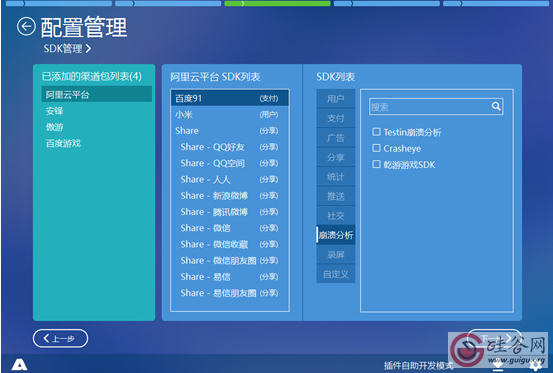Viewport: 553px width, 373px height.
Task: Expand the SDK管理 breadcrumb chevron
Action: click(x=88, y=48)
